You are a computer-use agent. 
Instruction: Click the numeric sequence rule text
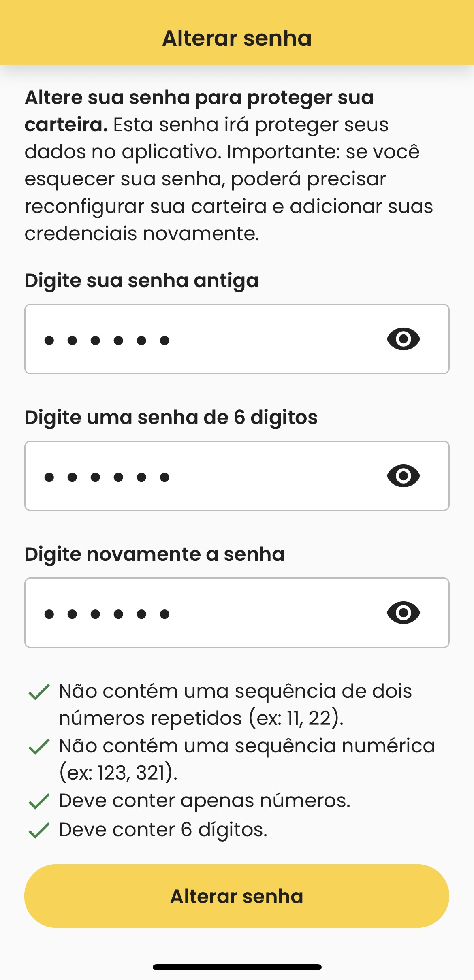coord(246,759)
